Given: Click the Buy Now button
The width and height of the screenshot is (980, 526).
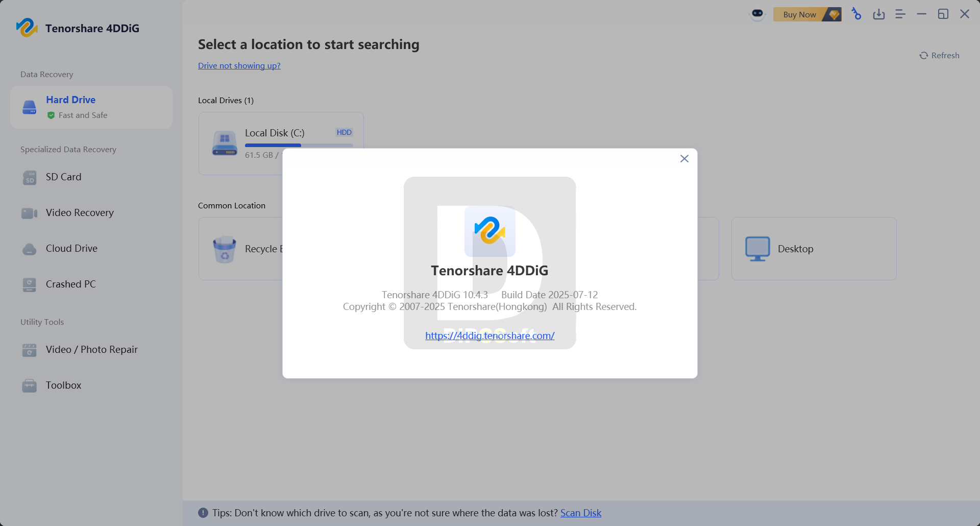Looking at the screenshot, I should 807,14.
